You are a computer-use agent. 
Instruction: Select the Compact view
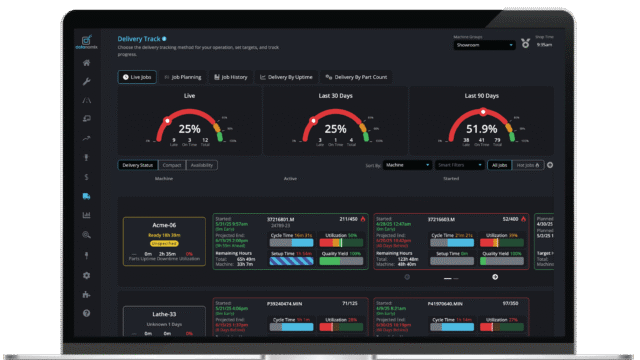tap(172, 165)
